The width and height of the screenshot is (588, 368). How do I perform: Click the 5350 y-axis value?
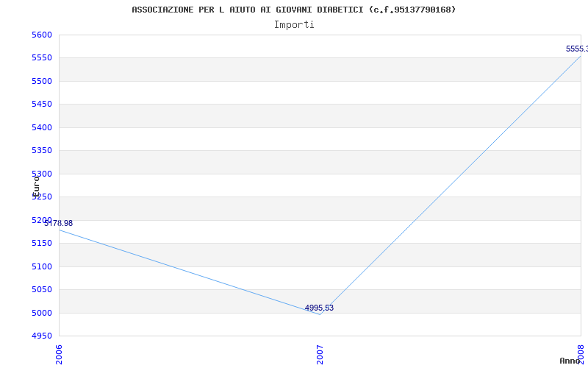[x=42, y=151]
